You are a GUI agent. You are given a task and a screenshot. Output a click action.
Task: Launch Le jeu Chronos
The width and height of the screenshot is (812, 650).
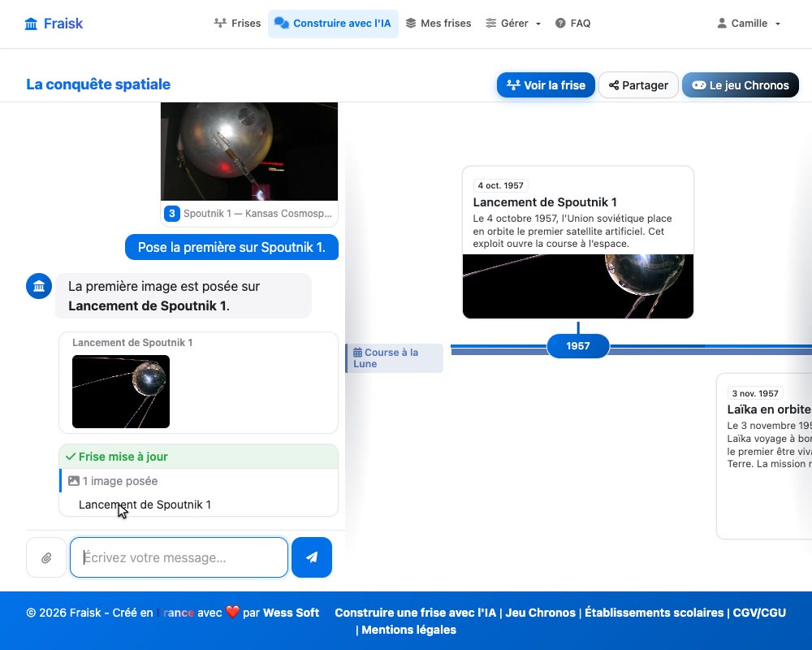[x=741, y=85]
